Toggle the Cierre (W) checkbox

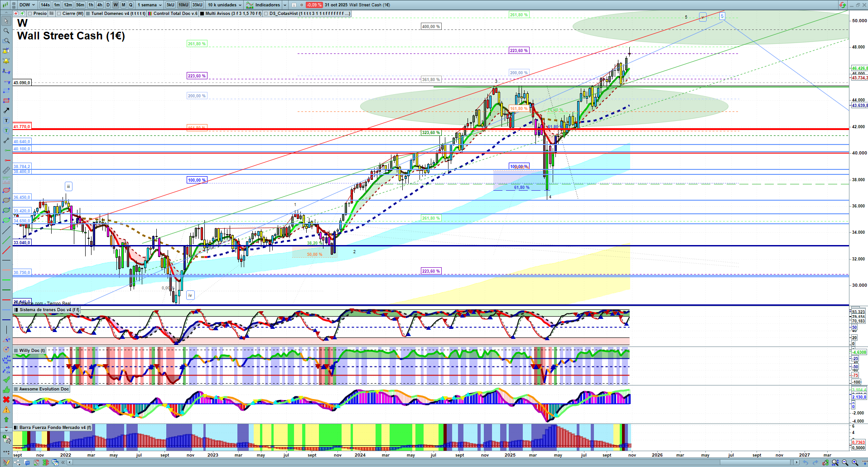(59, 14)
